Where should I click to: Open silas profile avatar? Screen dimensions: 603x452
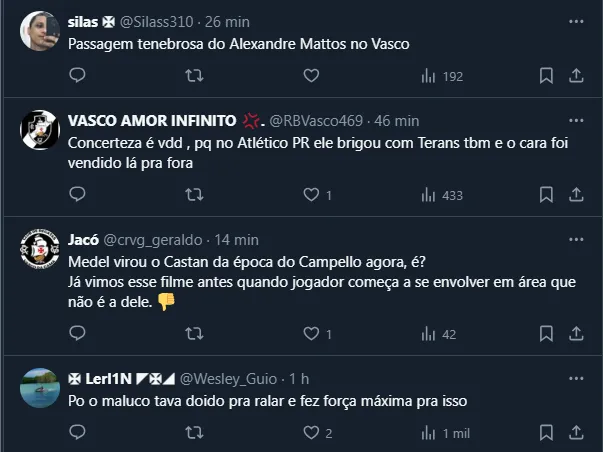[x=39, y=30]
